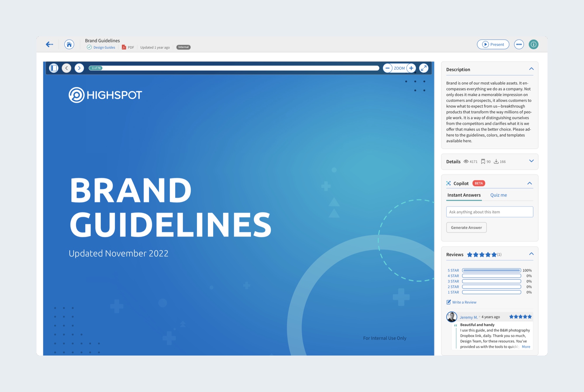This screenshot has height=392, width=584.
Task: Click the review quote mark icon
Action: point(456,325)
